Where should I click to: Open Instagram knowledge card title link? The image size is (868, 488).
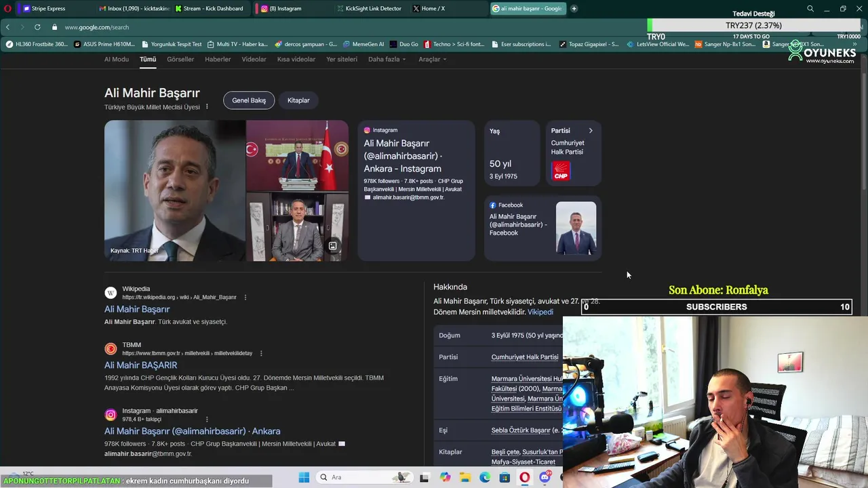point(403,156)
